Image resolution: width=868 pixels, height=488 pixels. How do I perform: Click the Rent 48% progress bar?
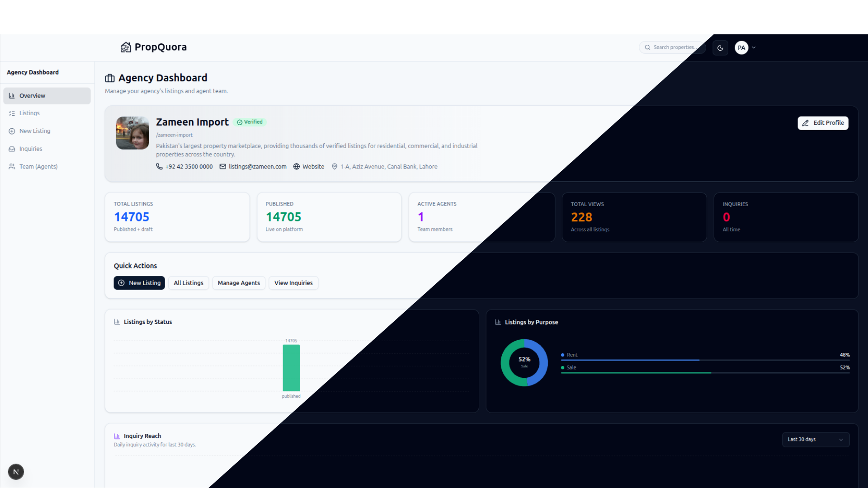pyautogui.click(x=705, y=360)
